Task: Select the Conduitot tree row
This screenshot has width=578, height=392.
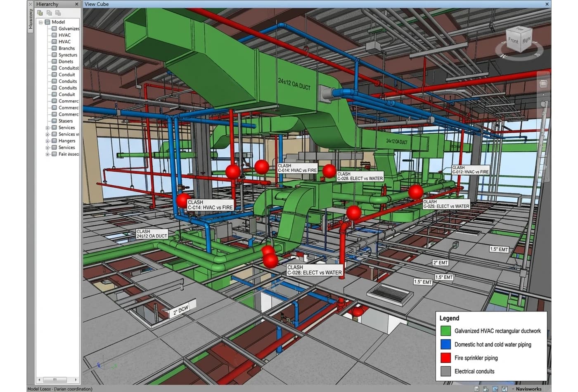Action: point(65,68)
